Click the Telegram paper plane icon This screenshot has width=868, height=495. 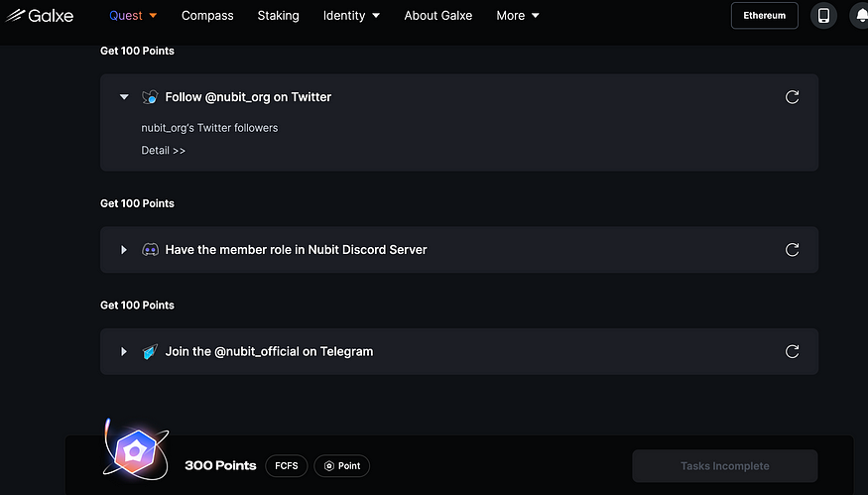pos(150,351)
